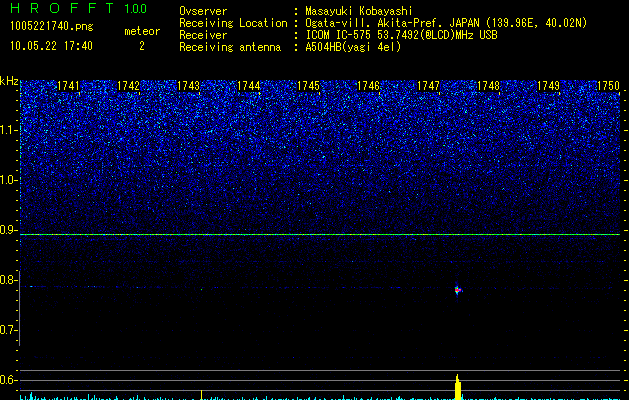Click the tall yellow signal peak at bottom
629x400 pixels.
coord(458,387)
